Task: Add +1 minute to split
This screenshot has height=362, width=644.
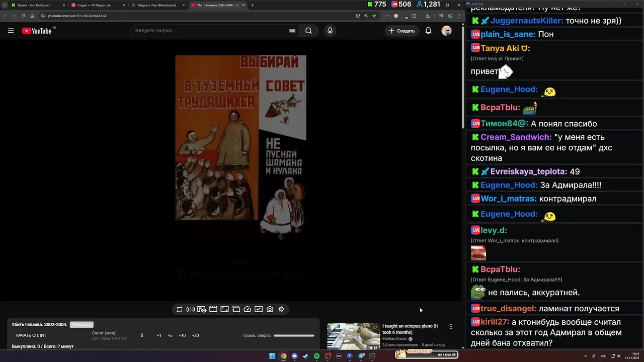Action: (159, 335)
